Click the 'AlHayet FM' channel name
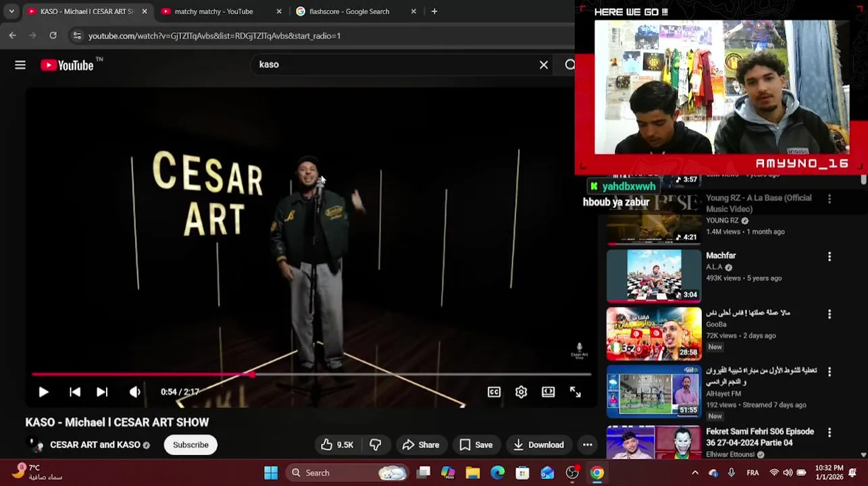The height and width of the screenshot is (486, 868). [723, 394]
